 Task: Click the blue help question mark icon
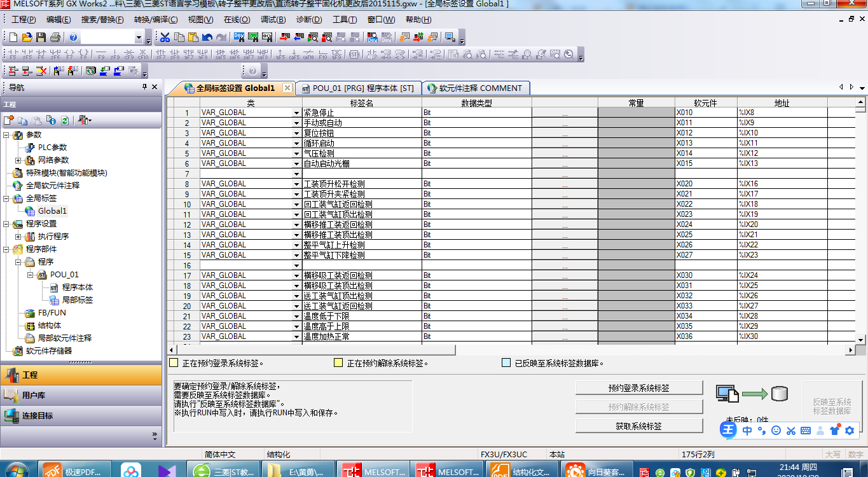(x=73, y=38)
